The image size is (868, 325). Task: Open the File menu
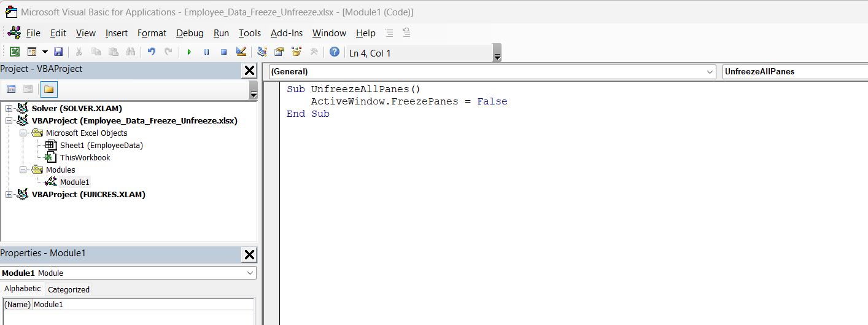click(33, 33)
